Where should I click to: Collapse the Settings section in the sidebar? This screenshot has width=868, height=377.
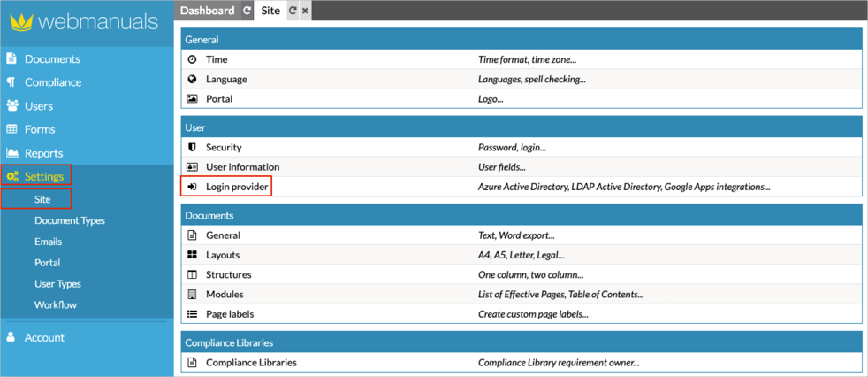click(43, 176)
